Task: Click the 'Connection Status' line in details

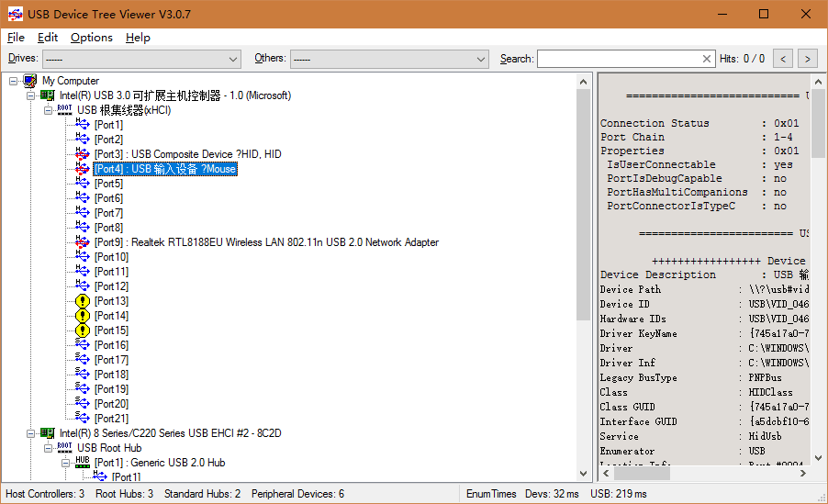Action: [699, 123]
